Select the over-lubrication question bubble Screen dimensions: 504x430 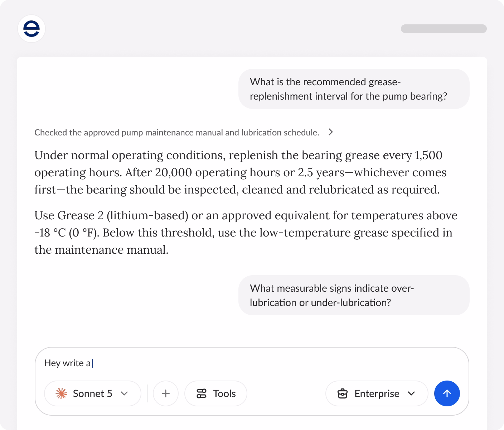point(354,295)
